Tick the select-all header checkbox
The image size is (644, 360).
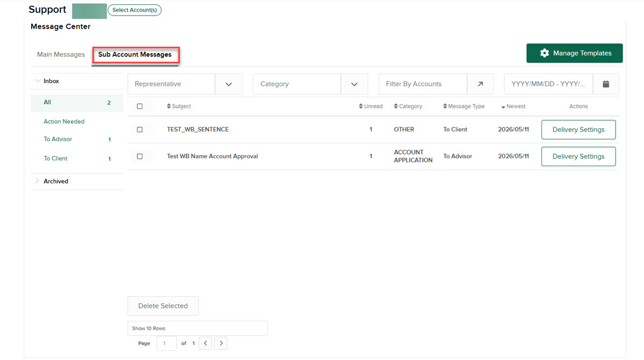[140, 106]
